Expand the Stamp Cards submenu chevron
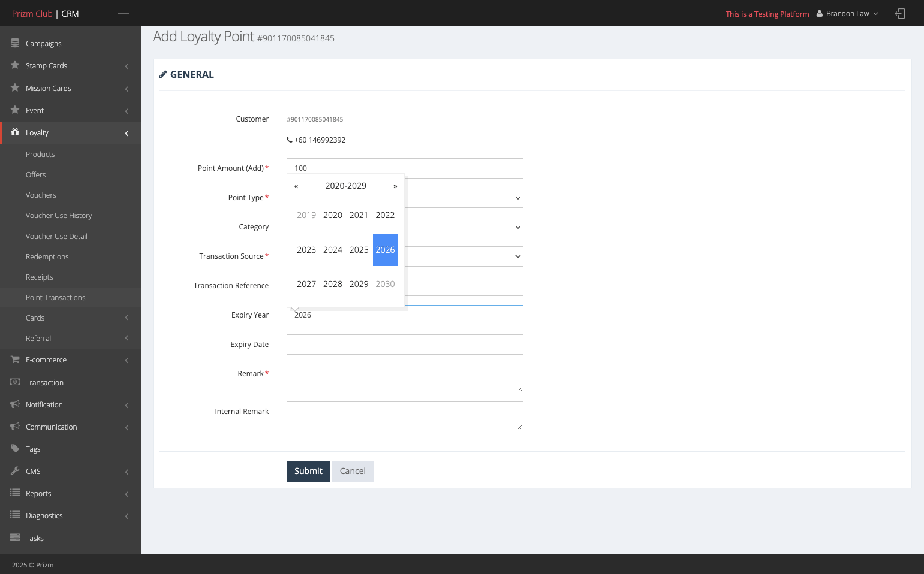This screenshot has height=574, width=924. (x=127, y=66)
